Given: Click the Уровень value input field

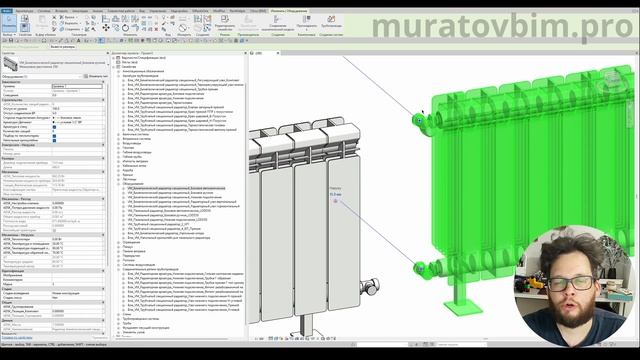Looking at the screenshot, I should 77,86.
